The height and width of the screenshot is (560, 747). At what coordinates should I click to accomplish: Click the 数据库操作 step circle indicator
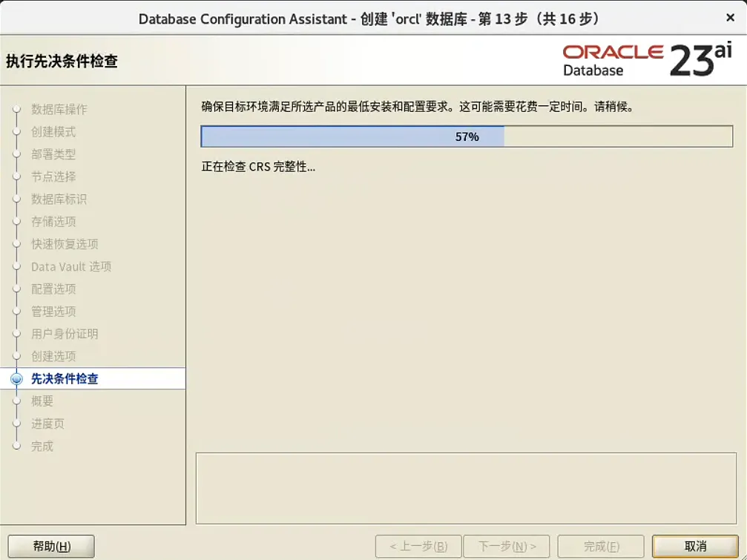pyautogui.click(x=16, y=110)
